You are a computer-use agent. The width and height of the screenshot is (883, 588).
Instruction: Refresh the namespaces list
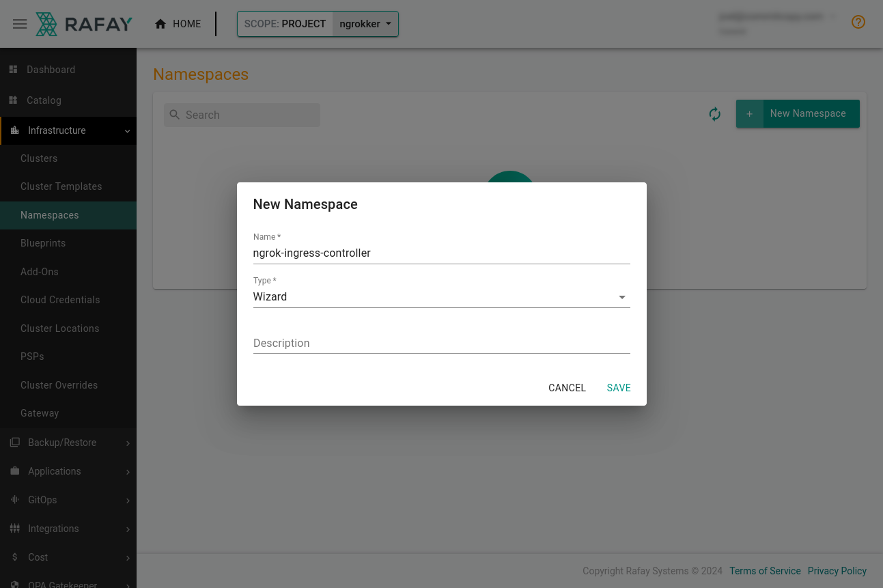pos(714,114)
